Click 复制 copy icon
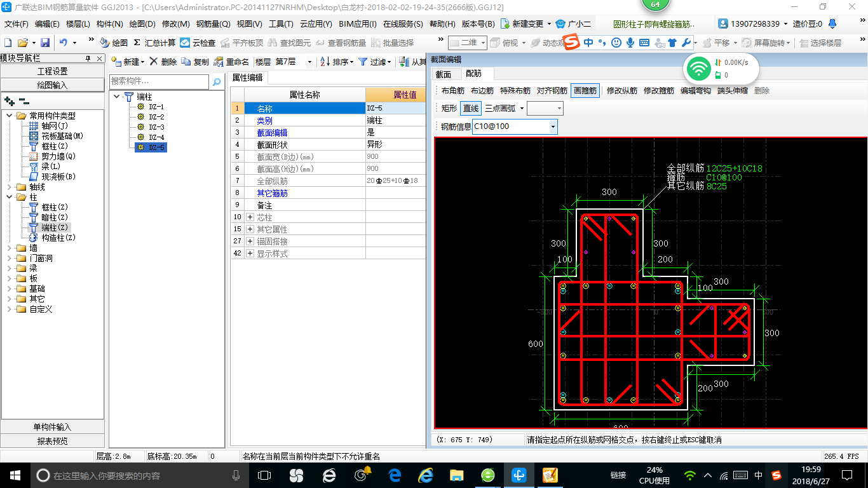The height and width of the screenshot is (488, 868). tap(186, 62)
